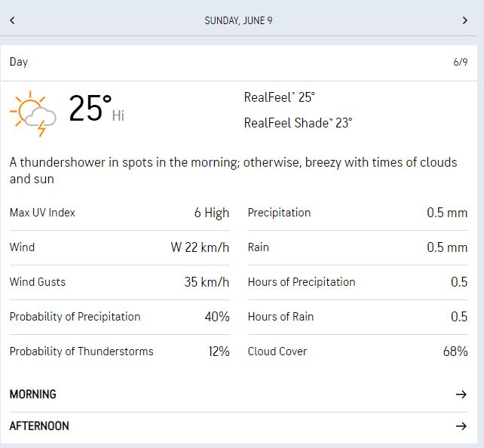484x448 pixels.
Task: Click the thundershower weather icon
Action: [34, 114]
